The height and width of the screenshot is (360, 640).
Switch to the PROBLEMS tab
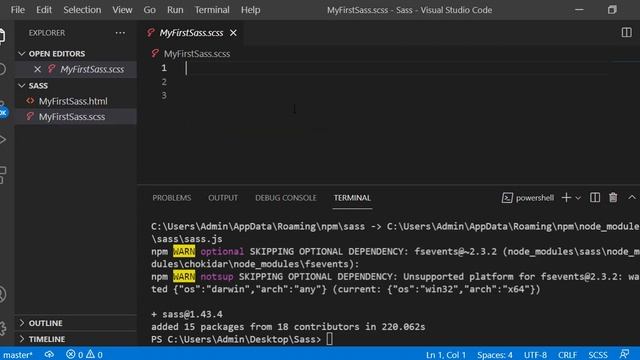tap(171, 198)
